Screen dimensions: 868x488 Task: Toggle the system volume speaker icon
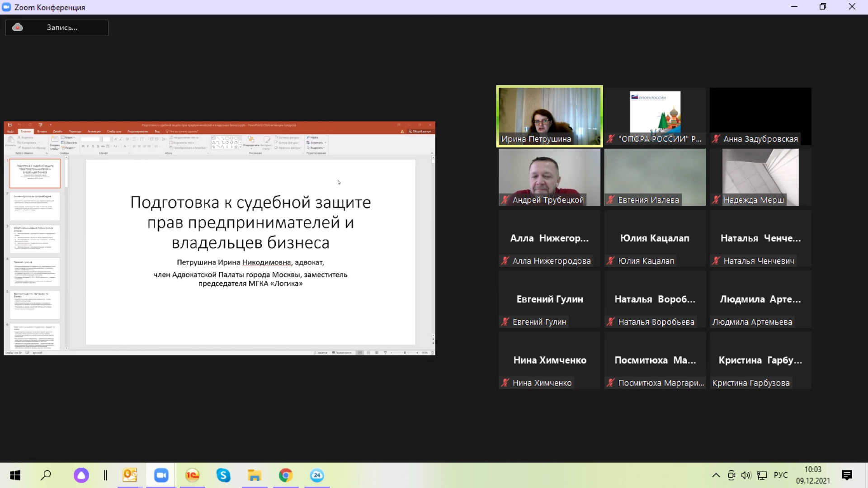tap(746, 475)
